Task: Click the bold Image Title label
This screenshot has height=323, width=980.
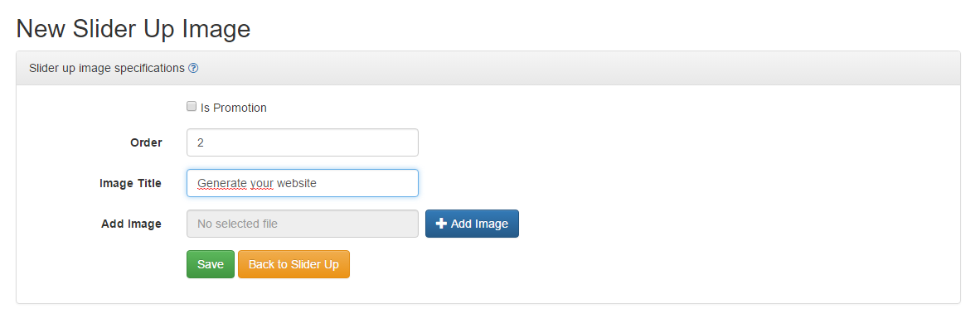Action: tap(130, 183)
